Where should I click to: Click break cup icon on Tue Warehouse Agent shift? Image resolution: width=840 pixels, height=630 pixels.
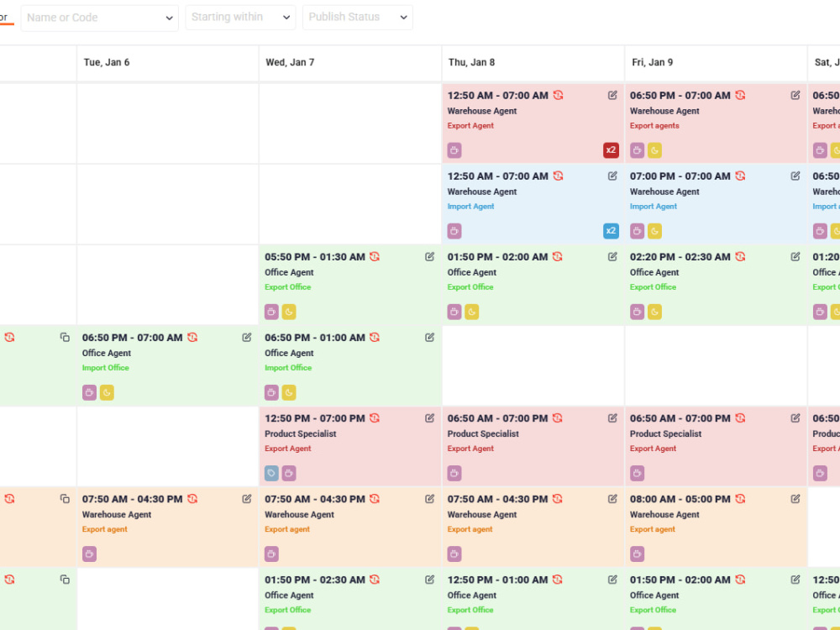click(90, 554)
